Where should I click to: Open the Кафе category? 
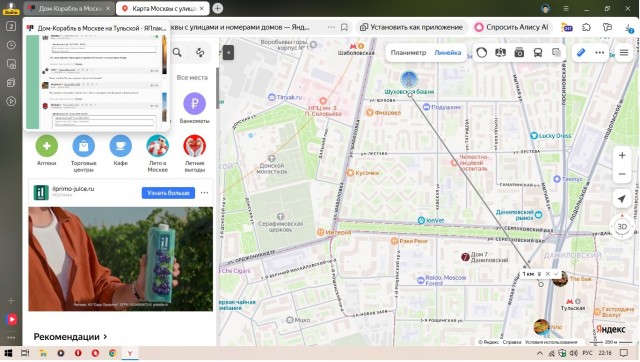click(120, 151)
